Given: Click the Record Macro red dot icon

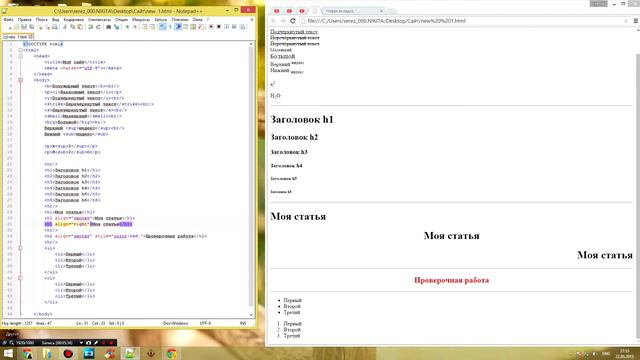Looking at the screenshot, I should point(211,27).
